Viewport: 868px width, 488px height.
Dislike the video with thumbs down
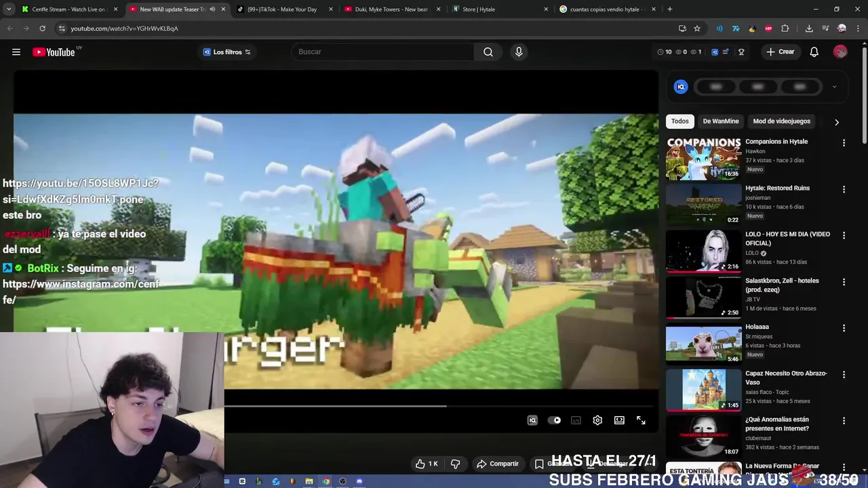[456, 464]
